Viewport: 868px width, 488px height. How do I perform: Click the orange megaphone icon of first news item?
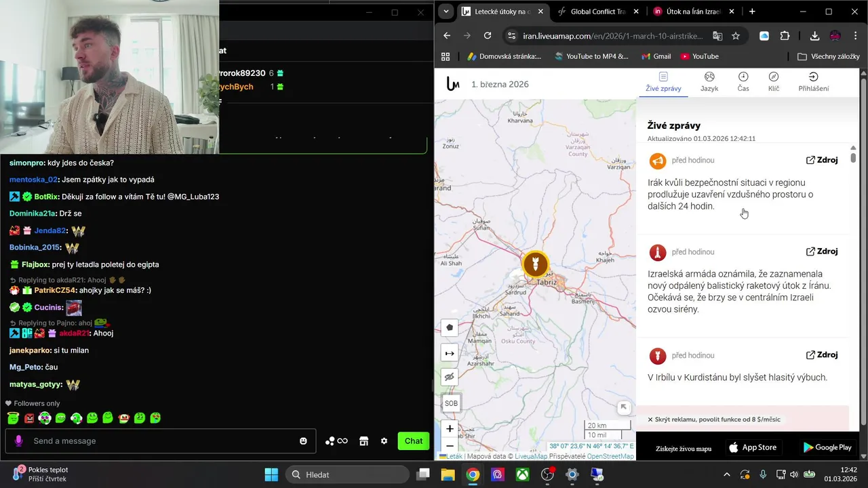657,161
